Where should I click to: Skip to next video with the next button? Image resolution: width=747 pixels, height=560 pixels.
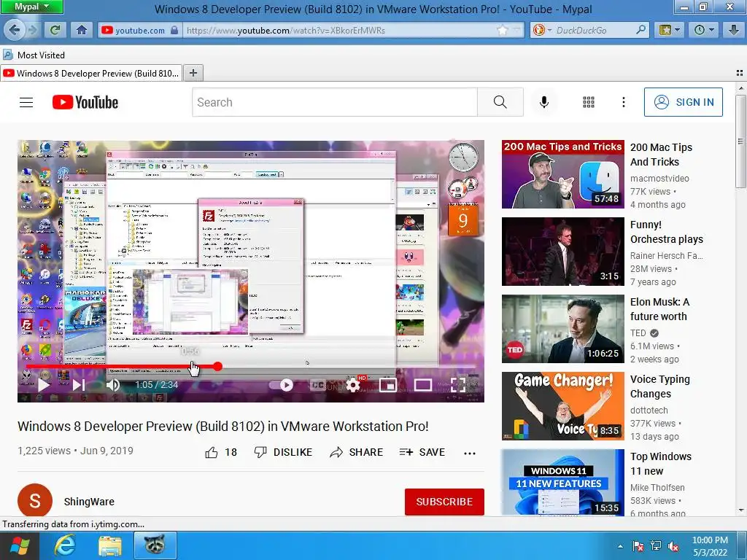point(79,385)
